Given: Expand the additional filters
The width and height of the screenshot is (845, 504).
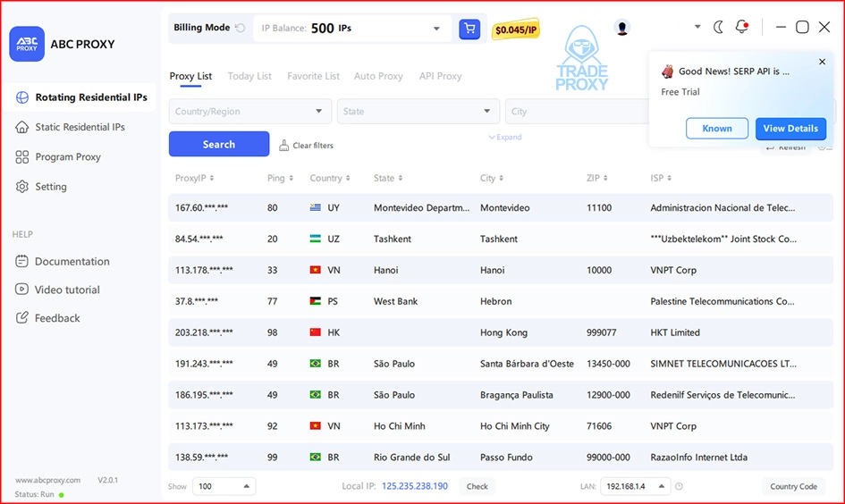Looking at the screenshot, I should (x=505, y=138).
